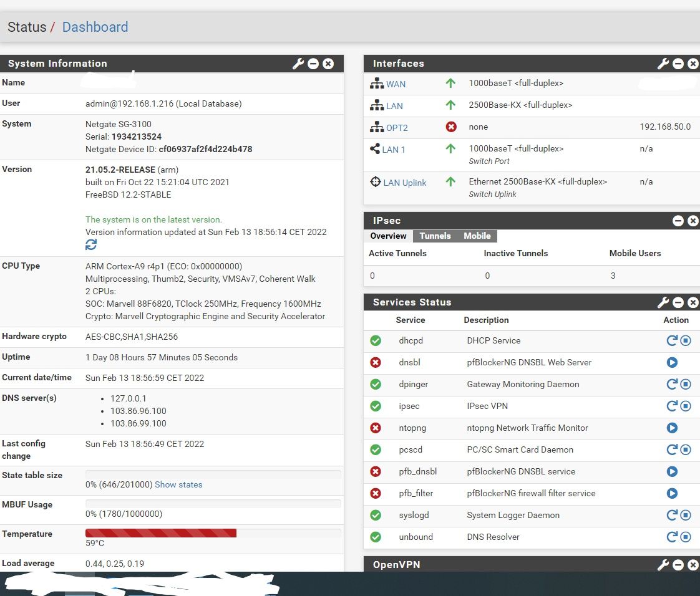The height and width of the screenshot is (596, 700).
Task: Start the dnsbl service
Action: pyautogui.click(x=672, y=362)
